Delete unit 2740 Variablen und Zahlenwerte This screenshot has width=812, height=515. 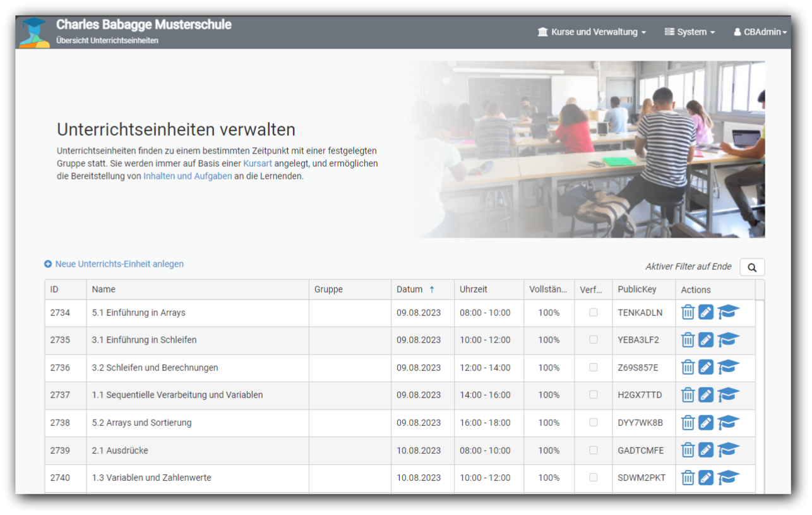tap(688, 478)
